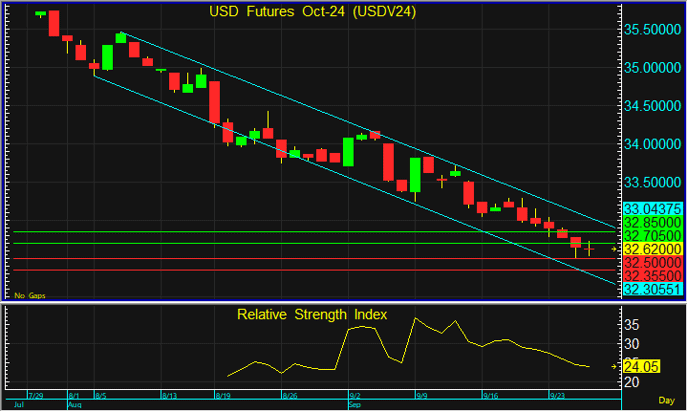Click the cyan 33.04375 channel price tag
The width and height of the screenshot is (688, 412).
coord(652,208)
